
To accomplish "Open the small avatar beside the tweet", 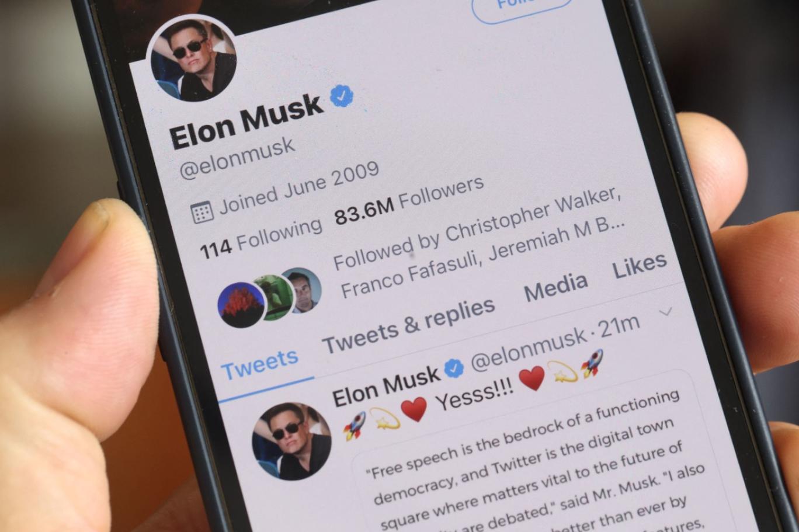I will click(291, 441).
